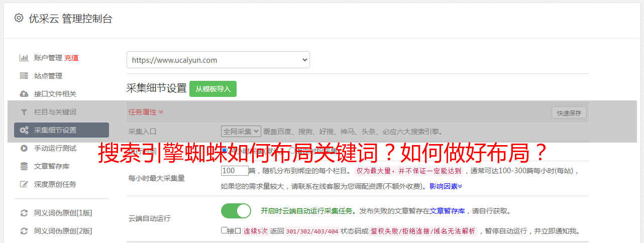Expand the 任务属性 section

[x=146, y=112]
